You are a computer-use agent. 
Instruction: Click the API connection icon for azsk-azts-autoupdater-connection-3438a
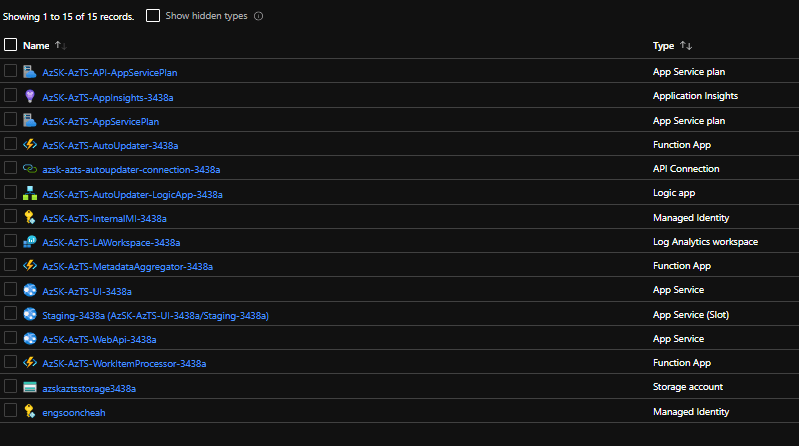pos(30,168)
